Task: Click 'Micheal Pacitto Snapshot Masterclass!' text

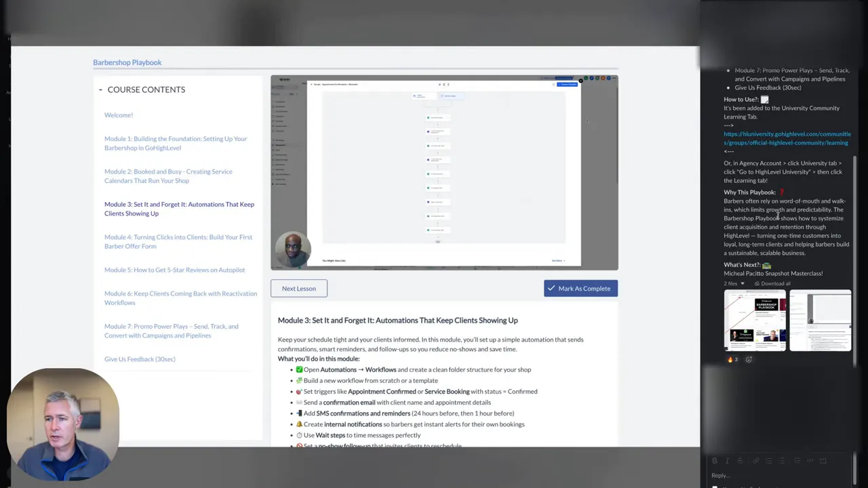Action: (x=773, y=274)
